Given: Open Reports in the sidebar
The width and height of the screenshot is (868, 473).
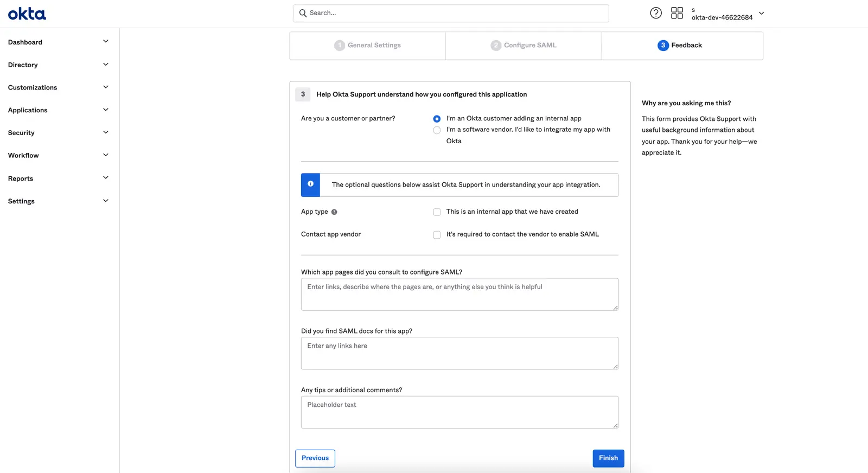Looking at the screenshot, I should click(x=21, y=178).
